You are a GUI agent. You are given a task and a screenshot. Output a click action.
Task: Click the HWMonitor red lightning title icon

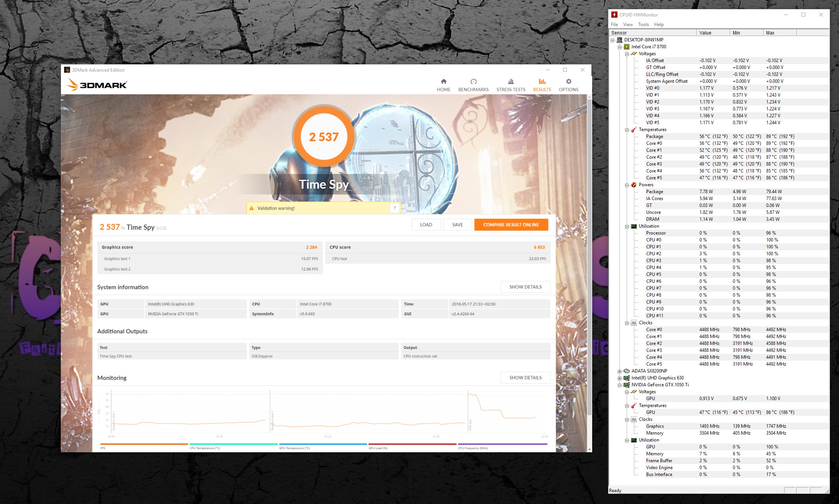click(614, 15)
